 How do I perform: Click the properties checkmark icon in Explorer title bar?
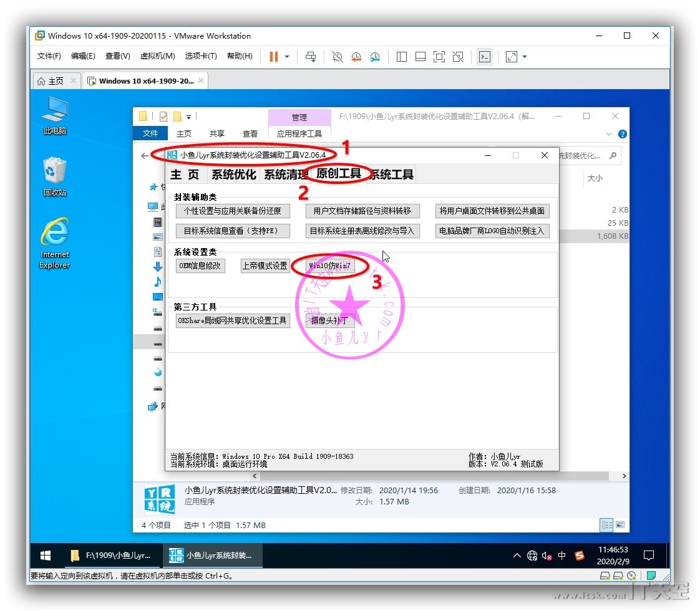(x=163, y=117)
